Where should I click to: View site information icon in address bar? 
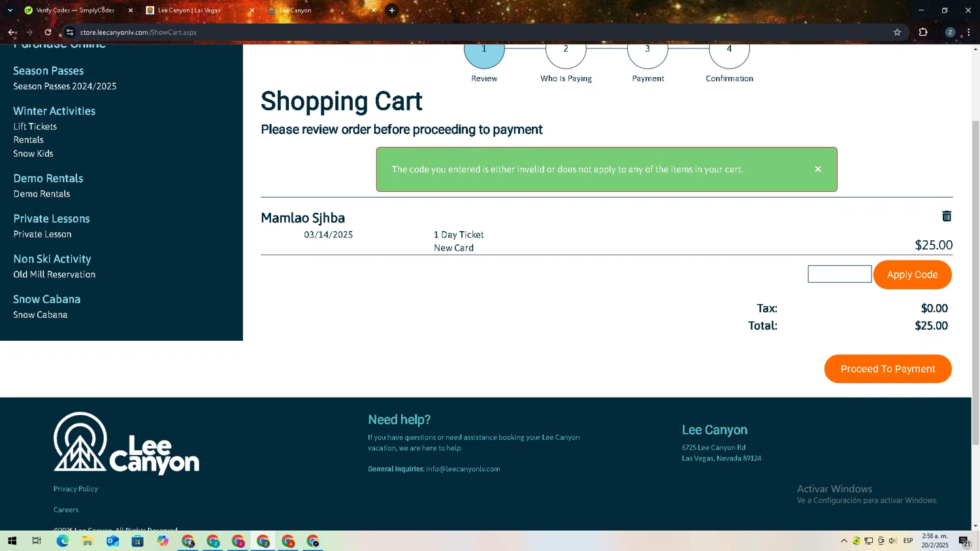tap(69, 32)
